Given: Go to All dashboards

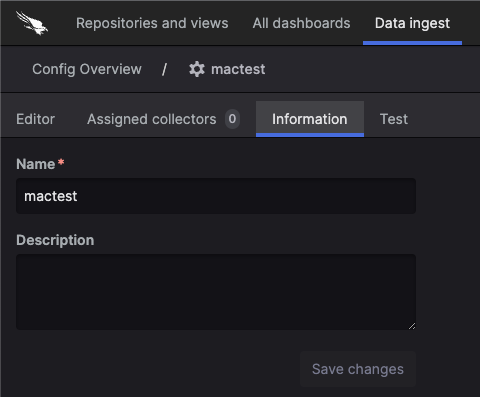Looking at the screenshot, I should (301, 23).
